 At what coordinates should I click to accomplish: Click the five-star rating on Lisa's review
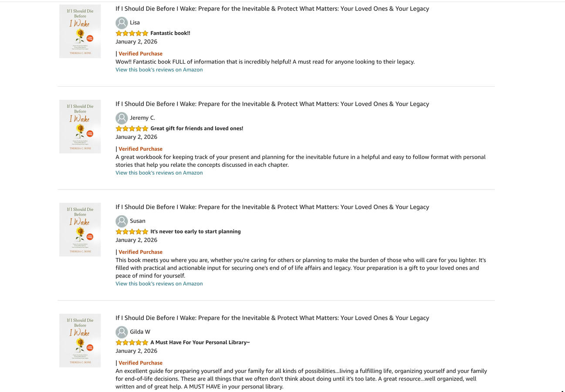[132, 33]
